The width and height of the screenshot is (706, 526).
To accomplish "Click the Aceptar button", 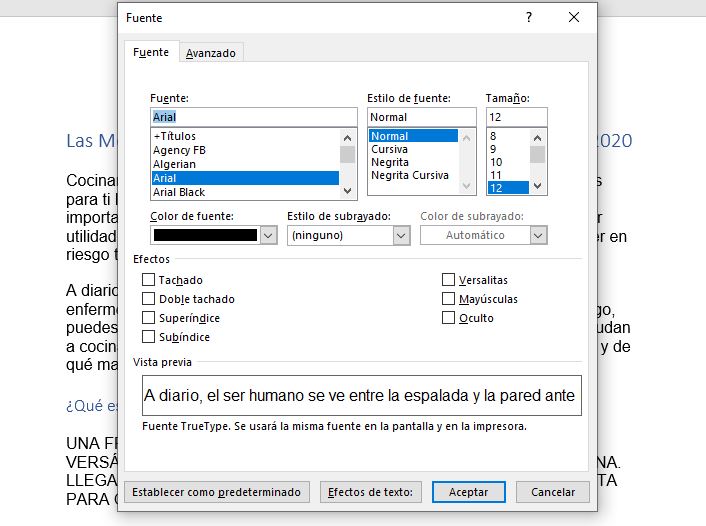I will pyautogui.click(x=468, y=492).
